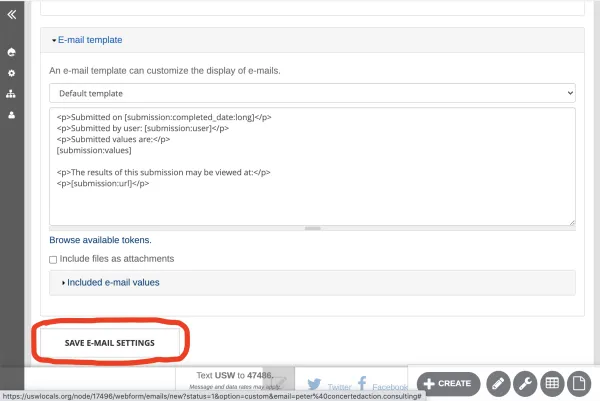Viewport: 600px width, 401px height.
Task: Open the Drupal drop logo menu
Action: click(11, 52)
